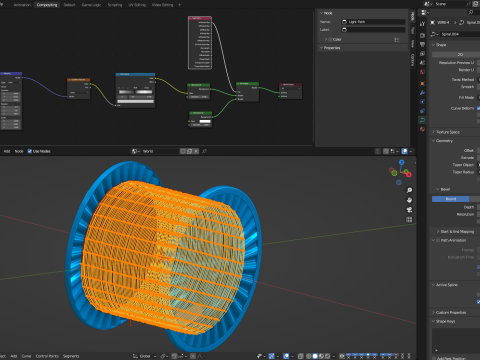Select material preview shading mode
This screenshot has width=480, height=360.
321,356
